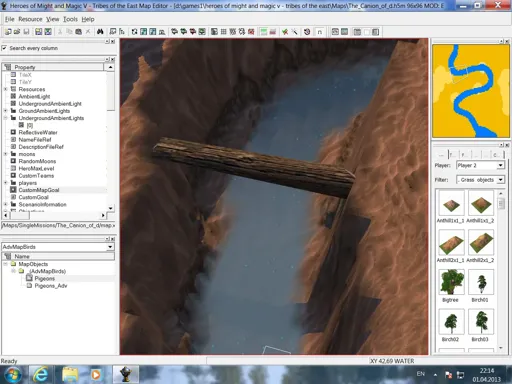Open the taskbar clock showing 22:14
Viewport: 512px width, 384px height.
487,375
